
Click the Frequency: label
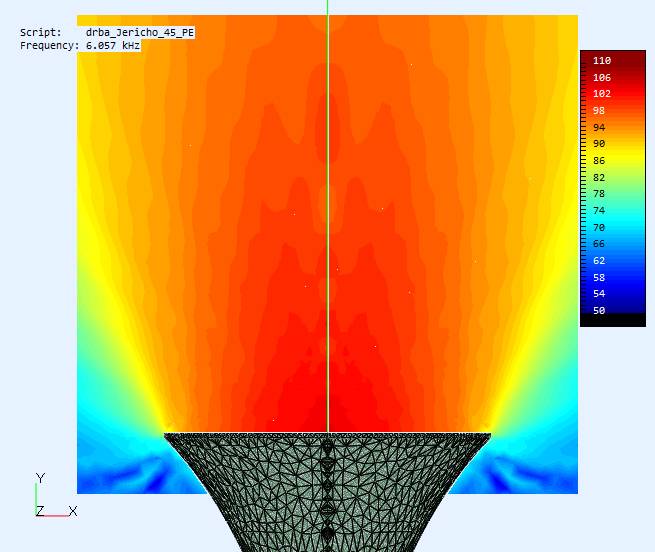pyautogui.click(x=49, y=46)
